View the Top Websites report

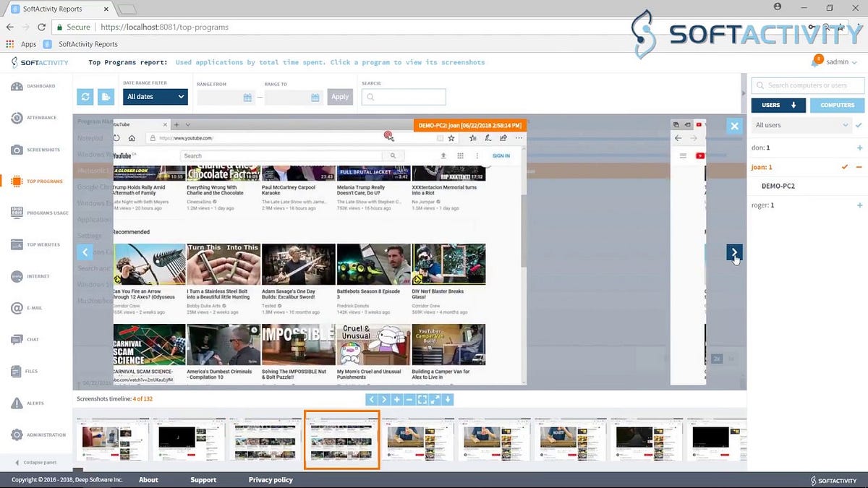coord(39,244)
